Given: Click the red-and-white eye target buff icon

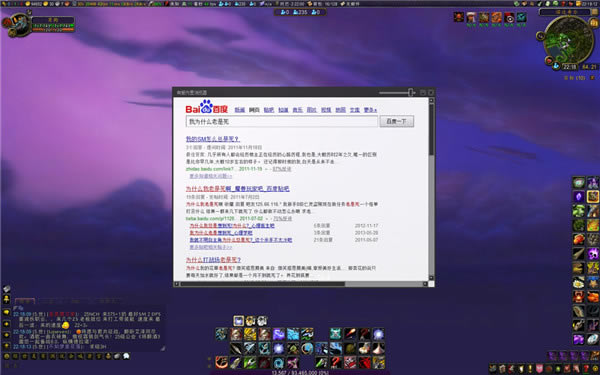Looking at the screenshot, I should 509,17.
